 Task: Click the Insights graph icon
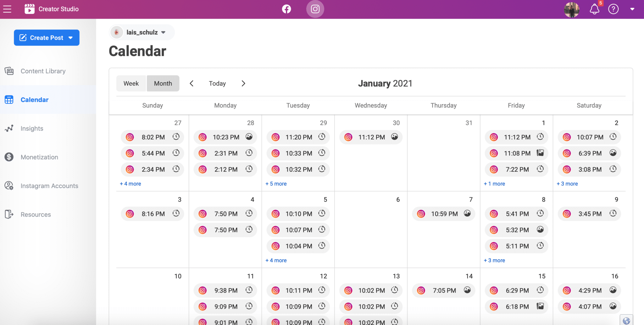click(9, 128)
